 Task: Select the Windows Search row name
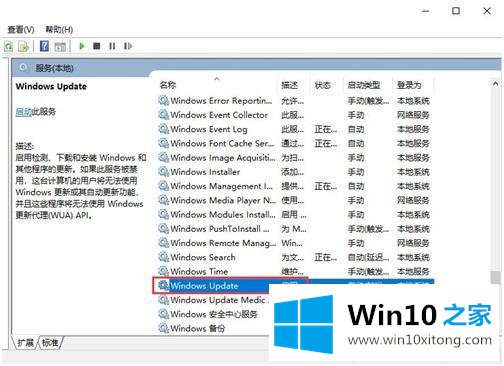[x=203, y=257]
